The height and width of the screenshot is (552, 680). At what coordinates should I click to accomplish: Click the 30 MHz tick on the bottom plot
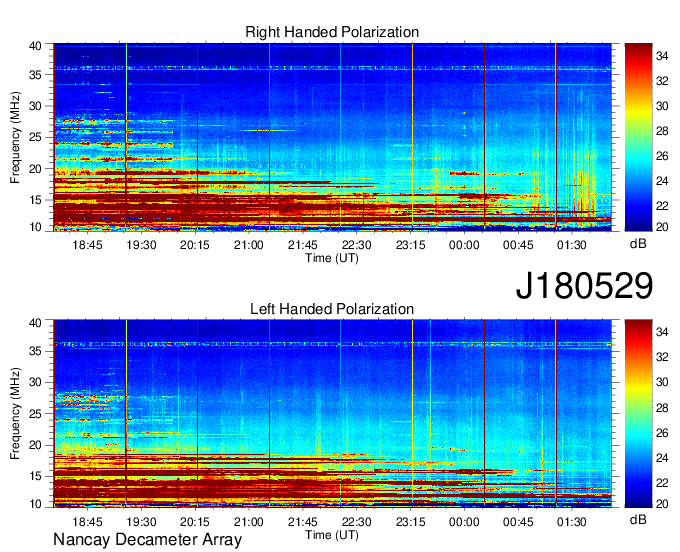point(35,382)
